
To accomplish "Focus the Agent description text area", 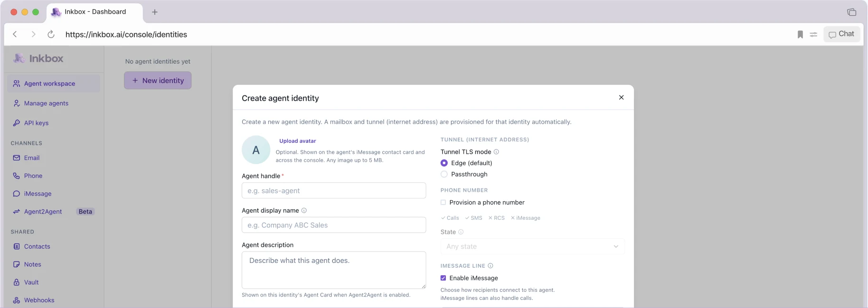I will click(x=334, y=270).
